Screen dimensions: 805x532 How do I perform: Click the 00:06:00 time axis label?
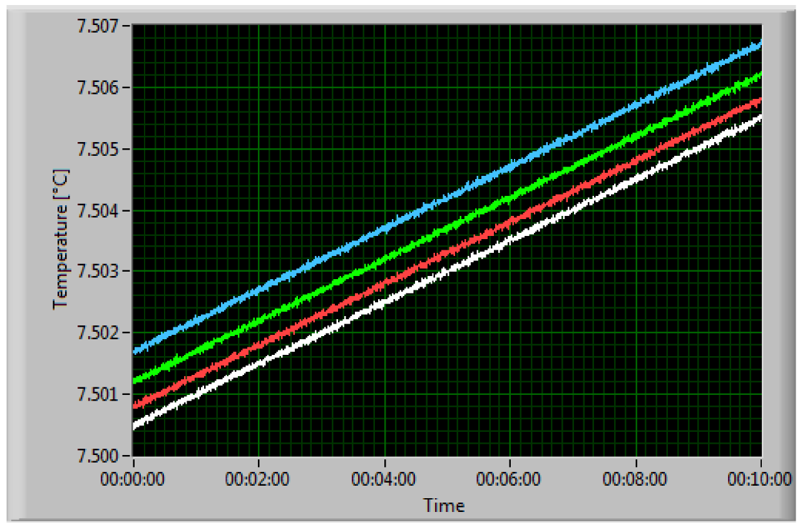pos(509,480)
